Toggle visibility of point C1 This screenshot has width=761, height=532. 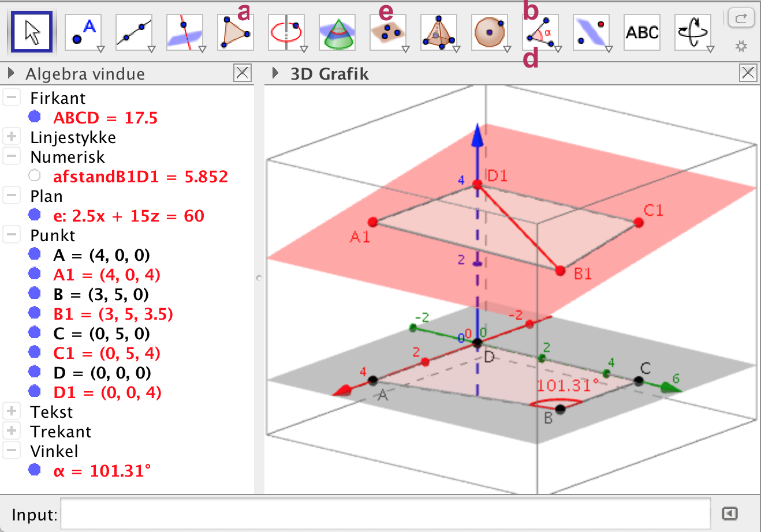pyautogui.click(x=35, y=352)
